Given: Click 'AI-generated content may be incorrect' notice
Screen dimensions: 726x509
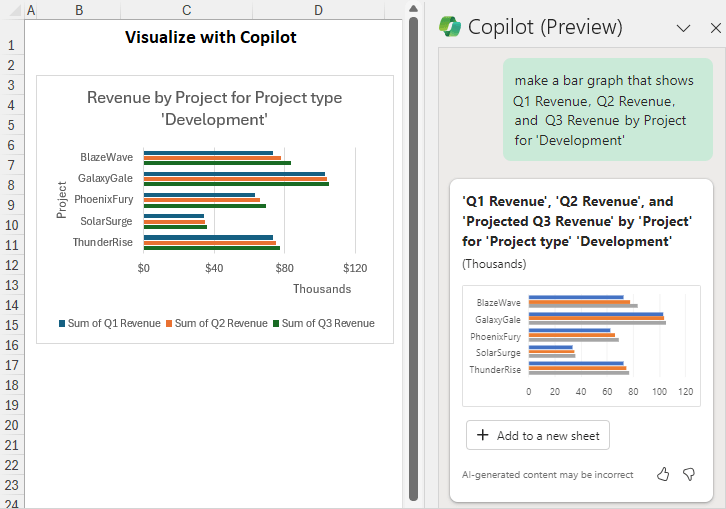Looking at the screenshot, I should coord(547,475).
